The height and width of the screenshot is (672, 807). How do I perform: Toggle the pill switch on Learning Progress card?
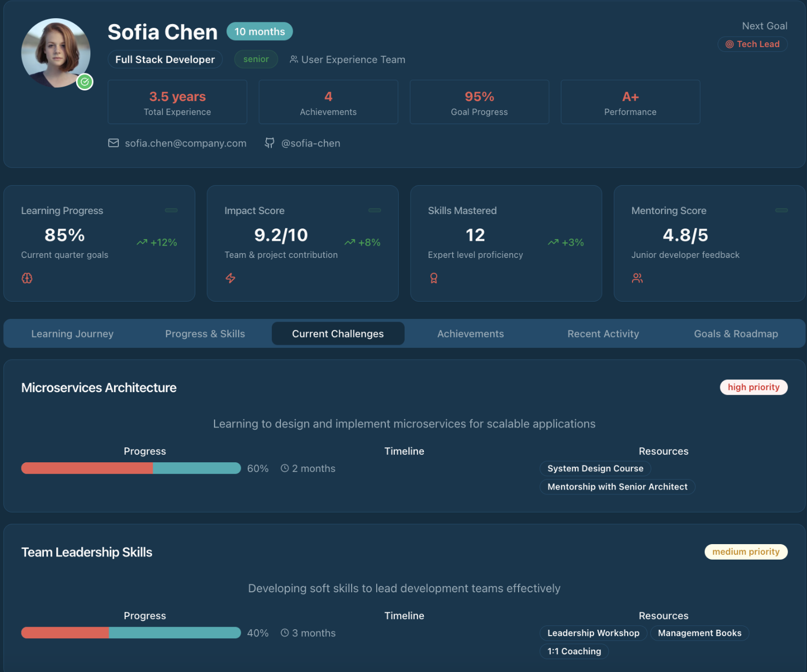(x=171, y=210)
